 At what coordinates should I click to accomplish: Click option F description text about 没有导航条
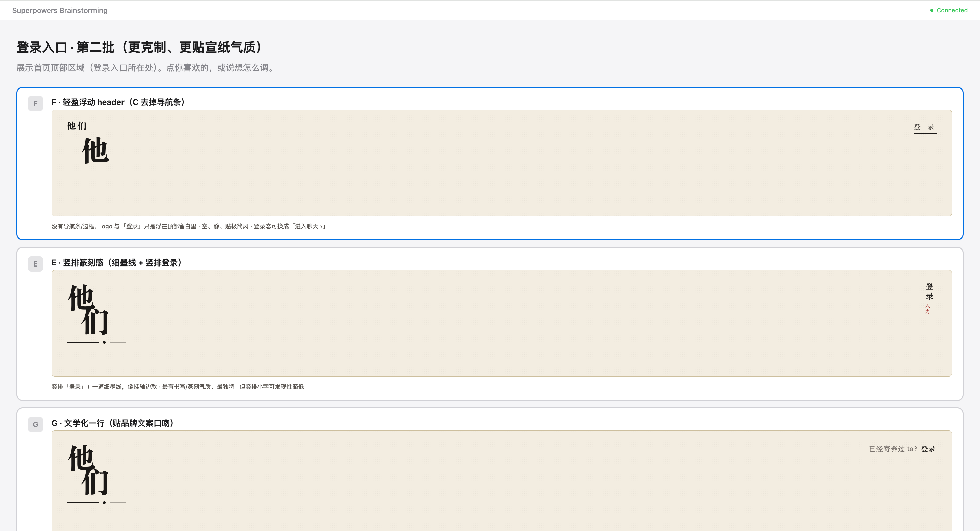(x=189, y=226)
